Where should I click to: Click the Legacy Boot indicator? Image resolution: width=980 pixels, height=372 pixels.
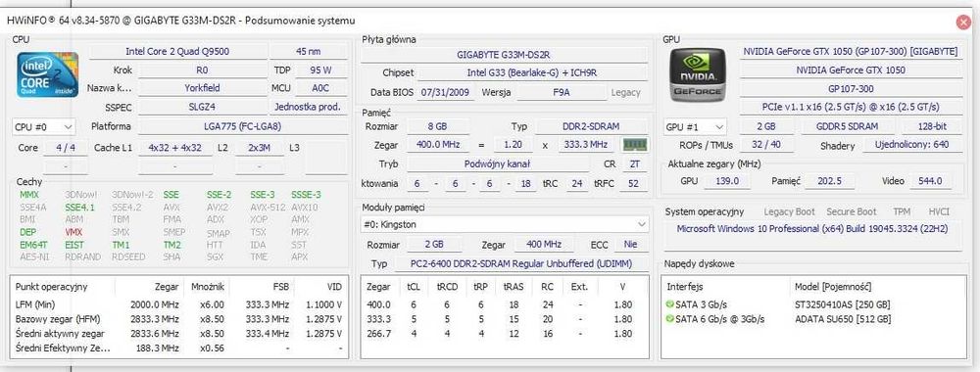[x=789, y=212]
